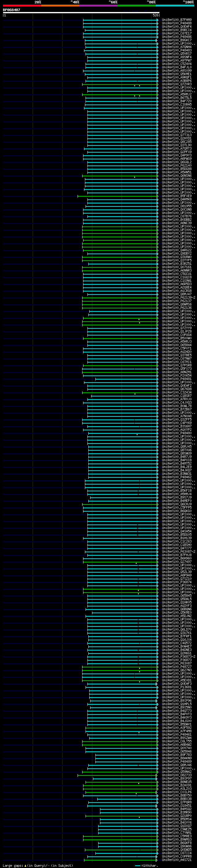The height and width of the screenshot is (868, 197).
Task: Open hit UniRef100_B9RCI4
Action: [176, 30]
